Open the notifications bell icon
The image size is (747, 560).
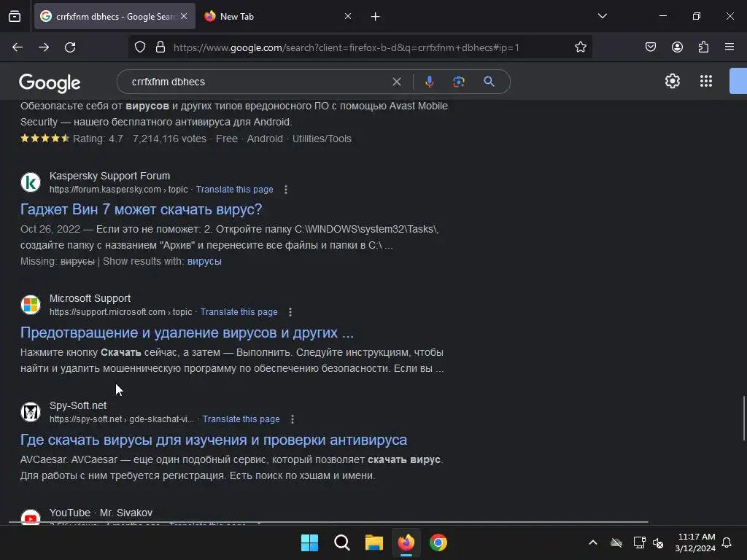click(727, 542)
